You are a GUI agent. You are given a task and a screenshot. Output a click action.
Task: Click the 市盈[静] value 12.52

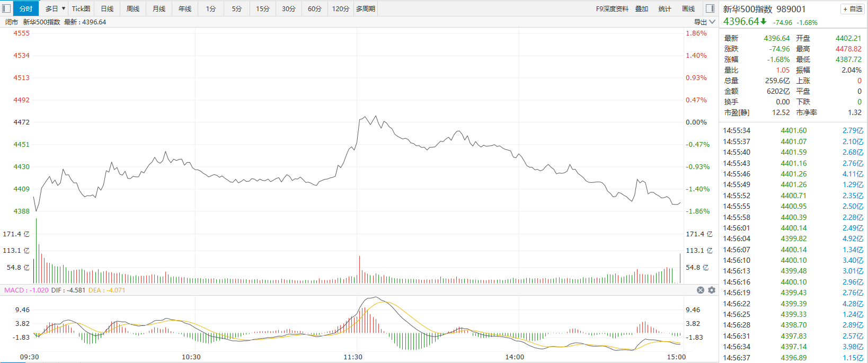(x=781, y=112)
